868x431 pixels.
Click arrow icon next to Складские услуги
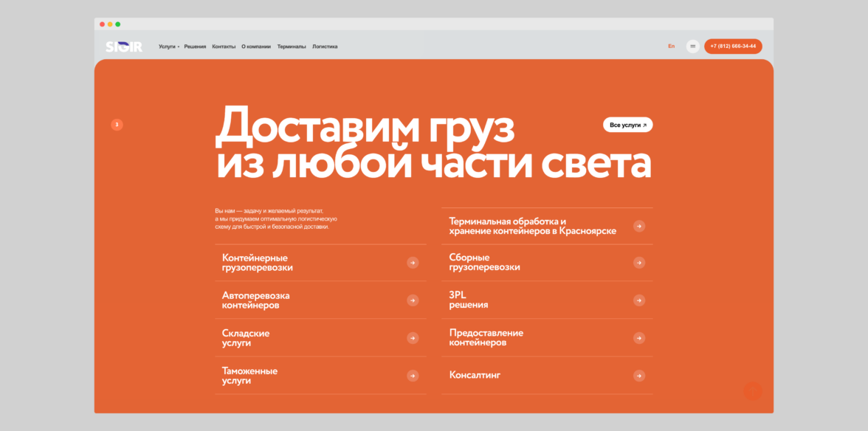(413, 338)
